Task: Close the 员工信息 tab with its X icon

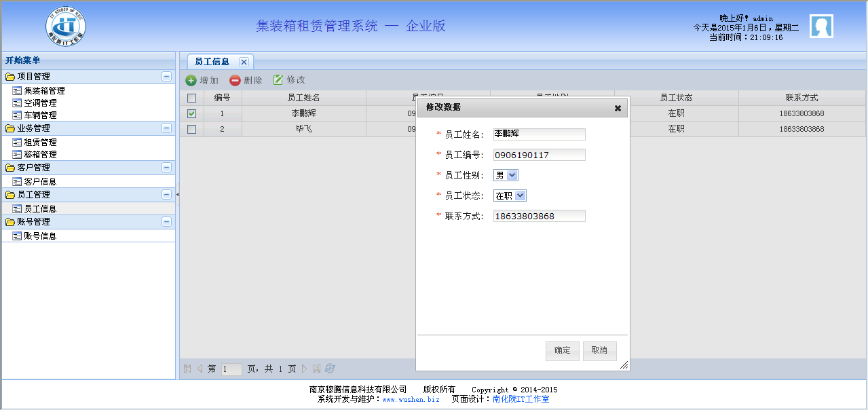Action: pyautogui.click(x=244, y=62)
